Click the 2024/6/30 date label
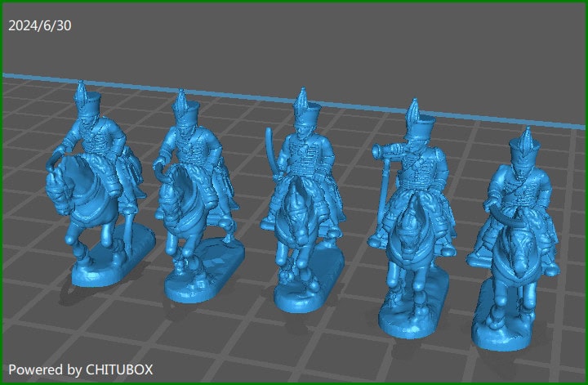The image size is (588, 385). coord(40,25)
